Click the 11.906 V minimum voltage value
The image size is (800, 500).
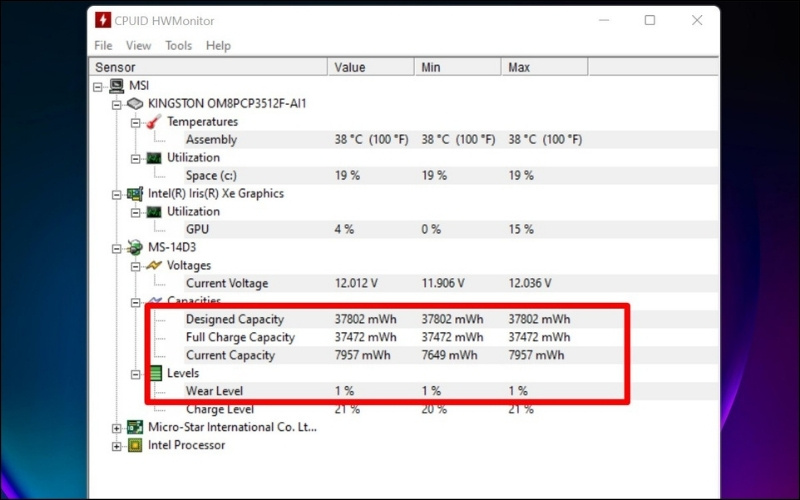pos(443,283)
